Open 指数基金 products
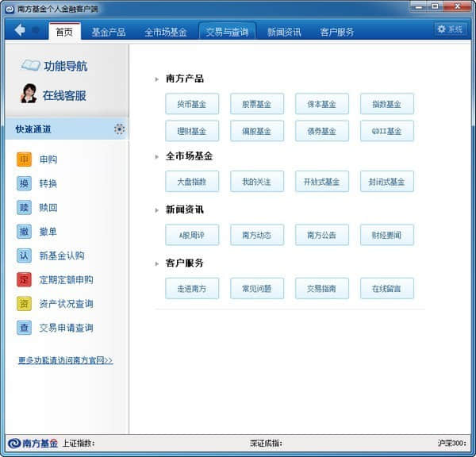Screen dimensions: 476x457 (387, 104)
